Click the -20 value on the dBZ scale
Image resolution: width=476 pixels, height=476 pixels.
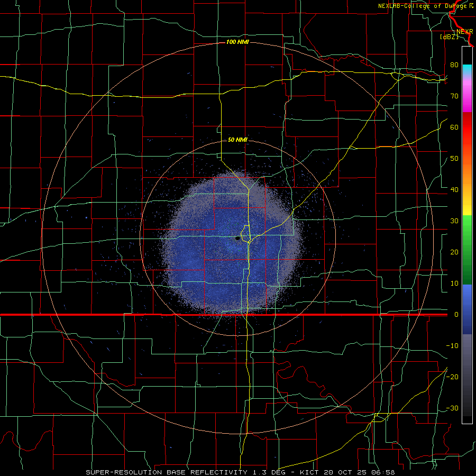[452, 377]
